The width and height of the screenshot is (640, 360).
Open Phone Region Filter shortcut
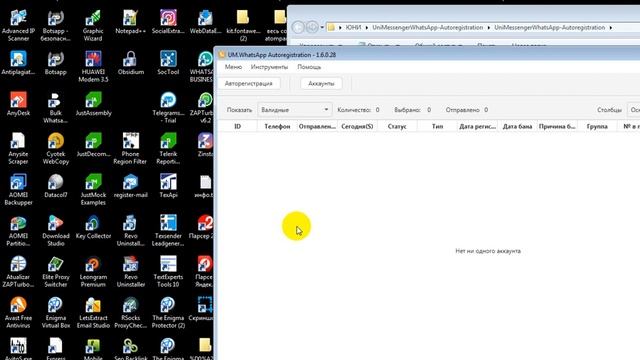click(x=130, y=149)
